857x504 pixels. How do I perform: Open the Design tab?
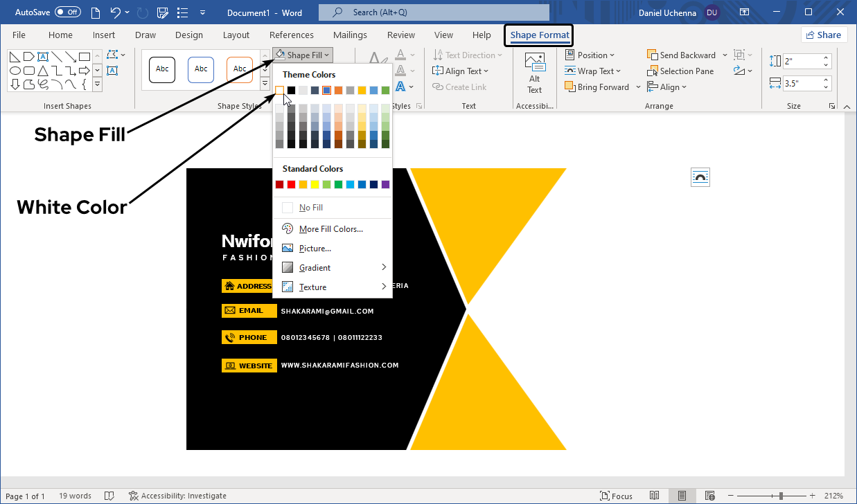click(188, 35)
